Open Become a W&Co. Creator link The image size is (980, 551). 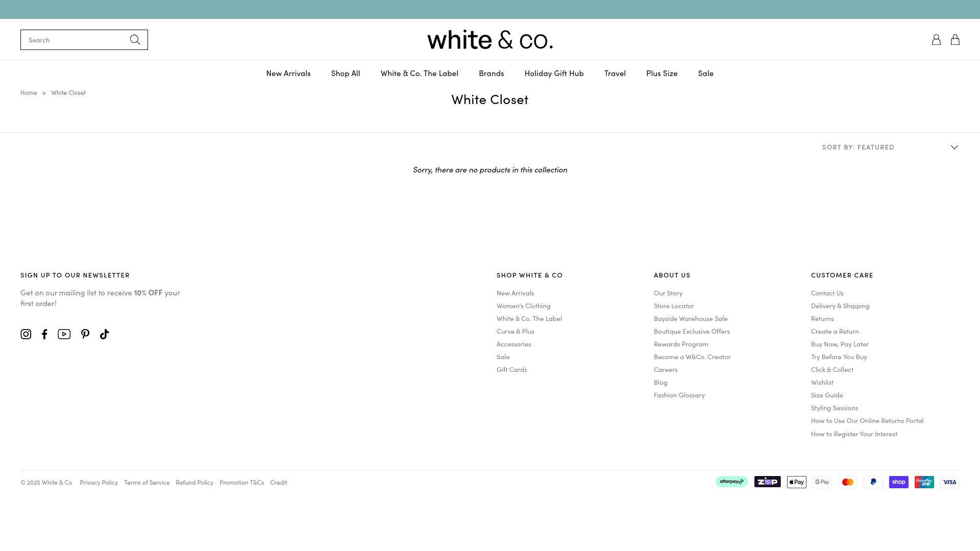coord(692,357)
